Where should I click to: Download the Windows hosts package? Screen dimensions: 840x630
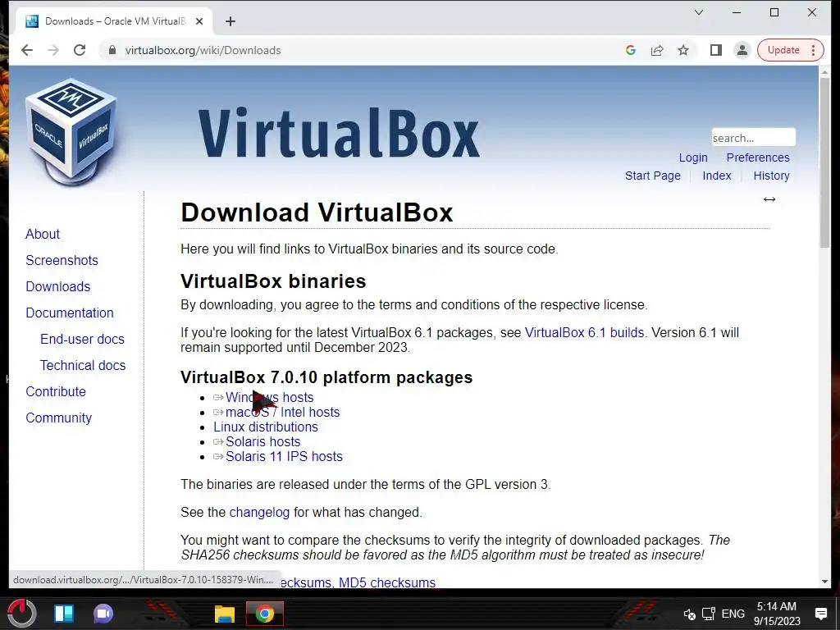coord(269,398)
